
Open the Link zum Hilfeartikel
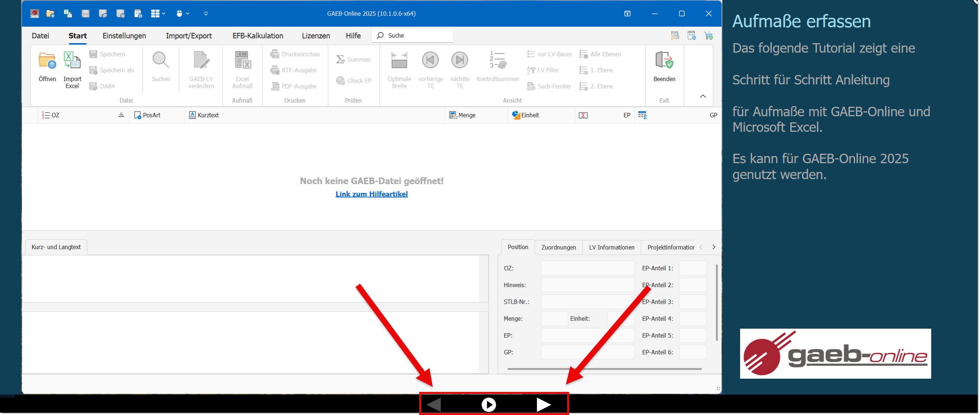(x=371, y=194)
